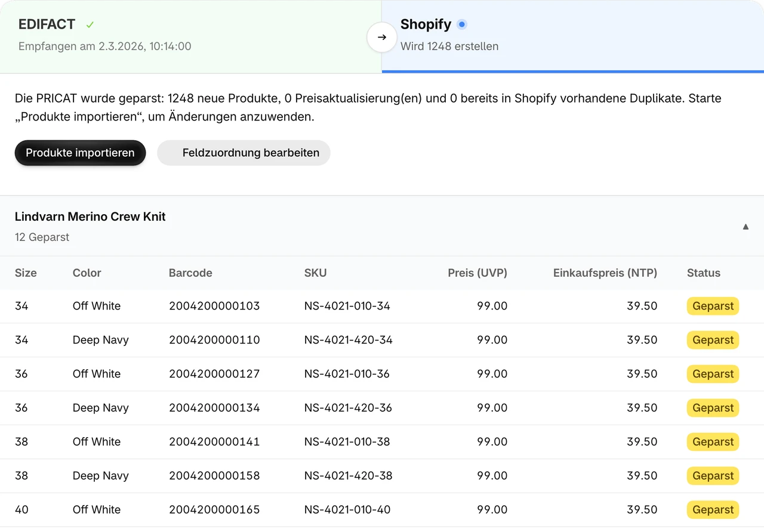764x532 pixels.
Task: Click SKU NS-4021-420-34
Action: tap(349, 340)
